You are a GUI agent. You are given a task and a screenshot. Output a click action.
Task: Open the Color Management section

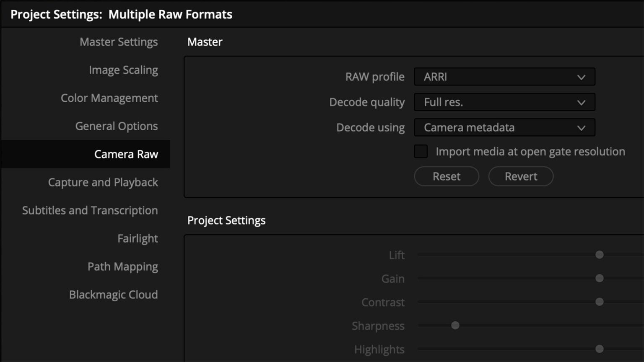pyautogui.click(x=109, y=98)
